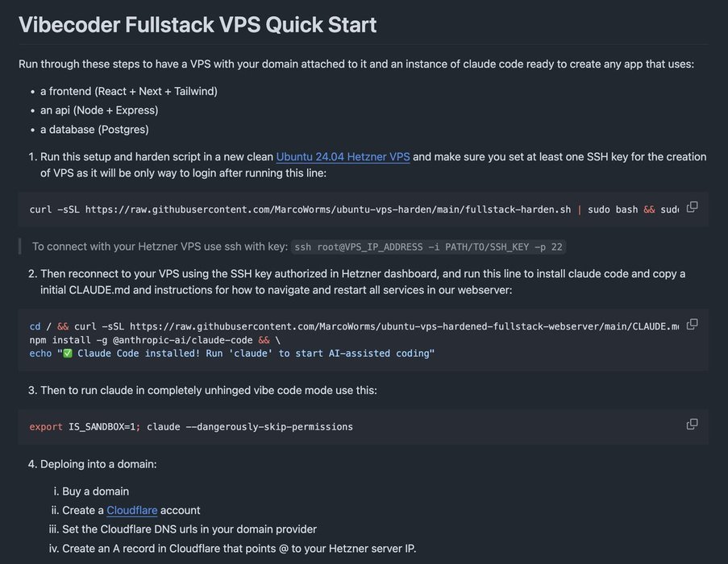Viewport: 728px width, 564px height.
Task: Copy the fullstack-harden curl command
Action: click(692, 207)
